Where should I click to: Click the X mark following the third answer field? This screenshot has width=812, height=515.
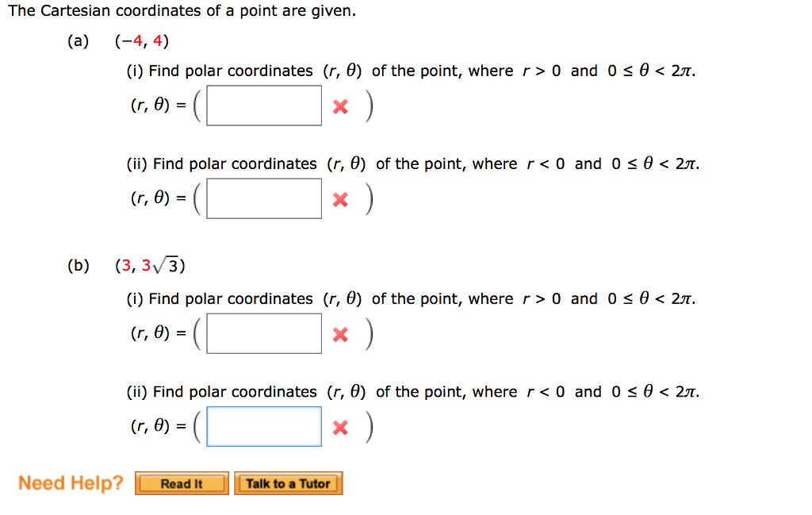coord(340,333)
